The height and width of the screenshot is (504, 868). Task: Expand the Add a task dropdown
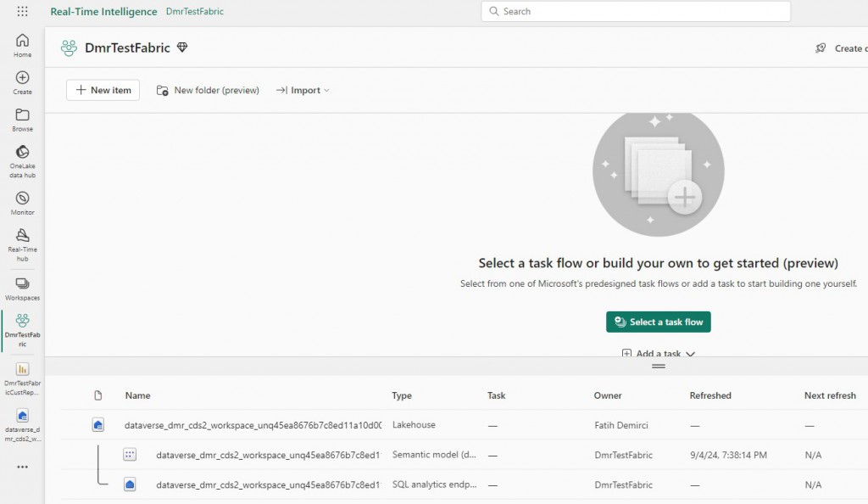tap(658, 353)
